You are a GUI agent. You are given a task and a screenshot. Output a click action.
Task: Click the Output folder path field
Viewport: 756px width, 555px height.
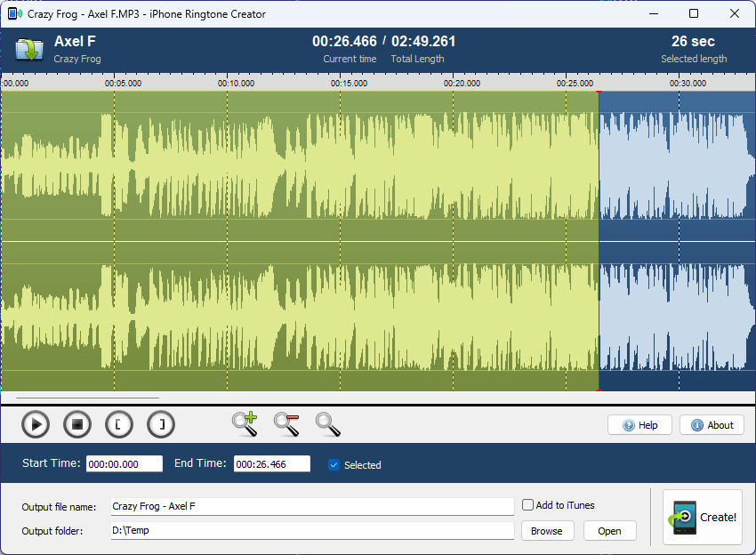coord(312,530)
